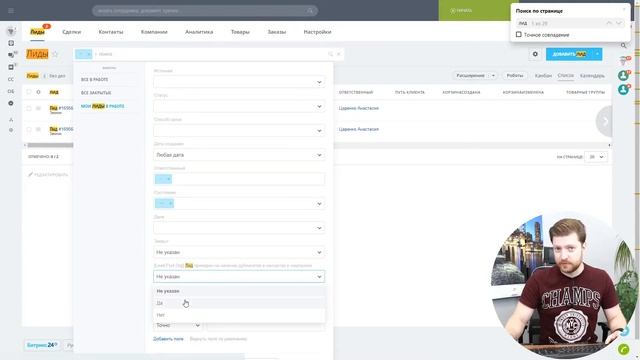
Task: Click the magnifier in global search bar
Action: pos(310,11)
